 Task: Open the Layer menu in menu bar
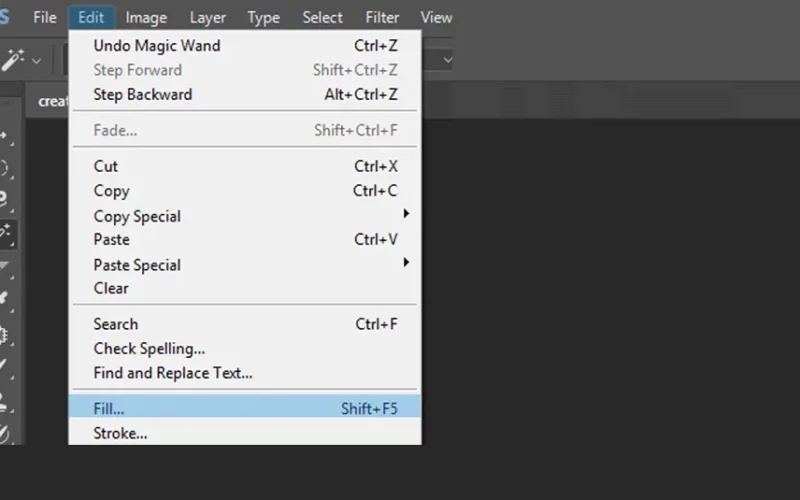tap(208, 17)
